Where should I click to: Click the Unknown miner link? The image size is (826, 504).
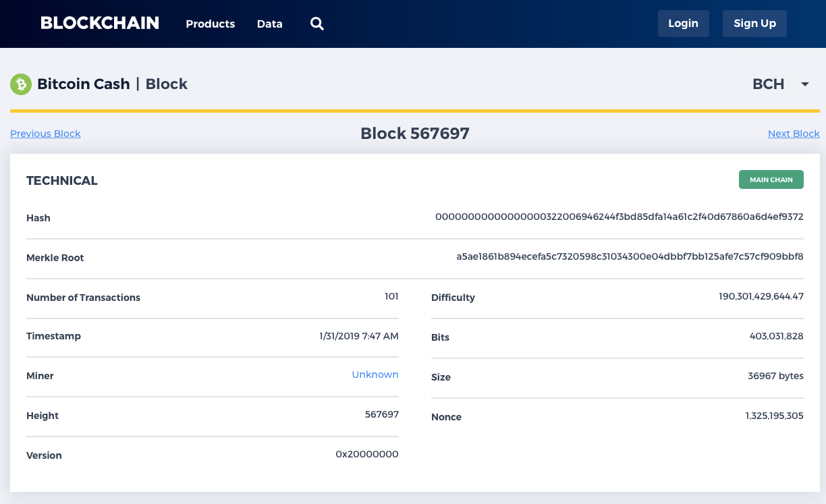[x=375, y=374]
